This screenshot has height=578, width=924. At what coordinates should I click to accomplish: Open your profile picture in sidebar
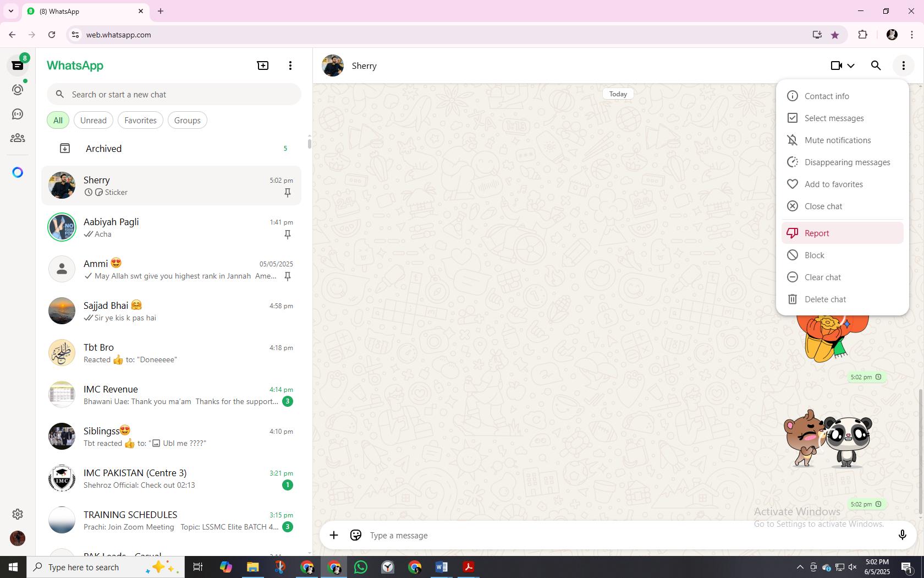click(18, 538)
